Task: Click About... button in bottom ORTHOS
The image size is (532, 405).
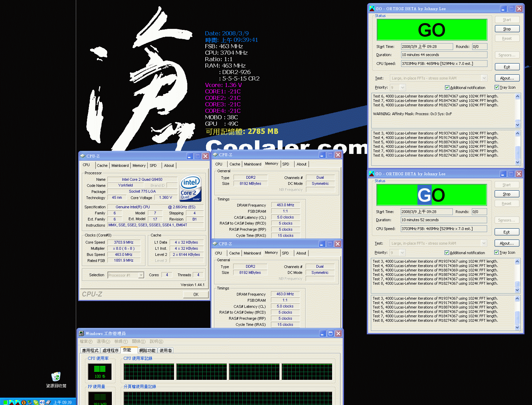Action: tap(507, 243)
